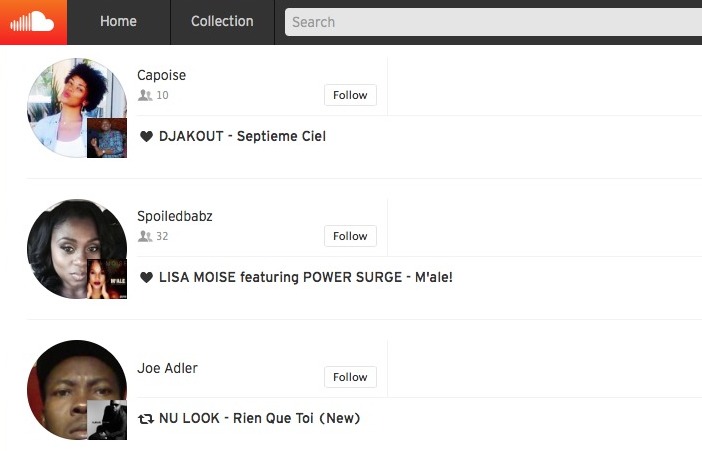Follow the user Capoise
The width and height of the screenshot is (702, 451).
tap(350, 95)
